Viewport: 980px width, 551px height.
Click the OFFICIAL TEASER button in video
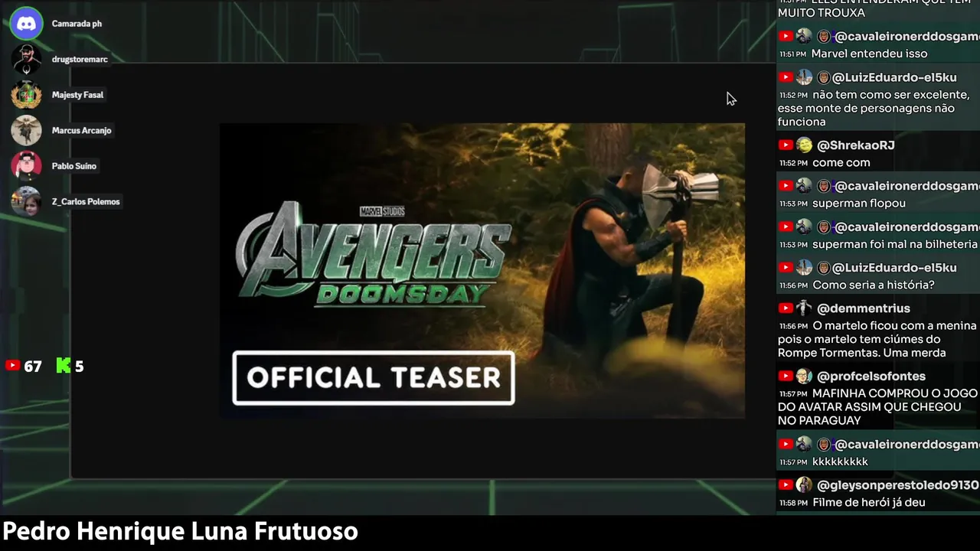(x=374, y=377)
